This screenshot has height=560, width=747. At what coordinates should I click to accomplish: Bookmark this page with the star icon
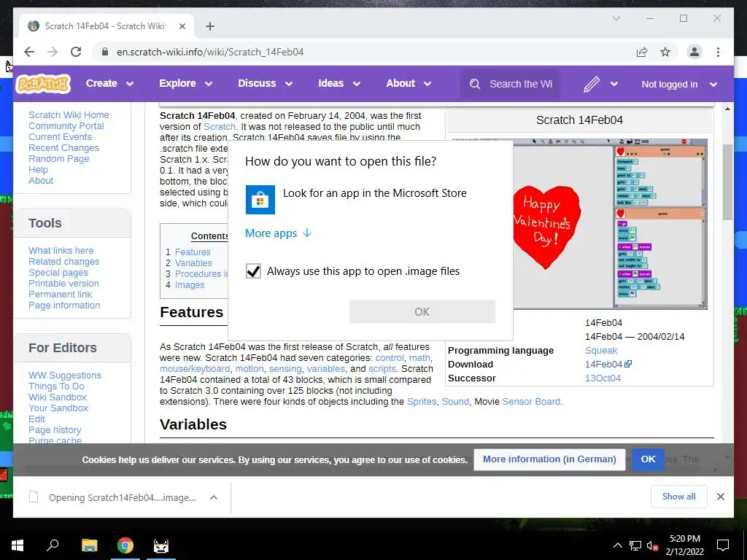pyautogui.click(x=665, y=52)
